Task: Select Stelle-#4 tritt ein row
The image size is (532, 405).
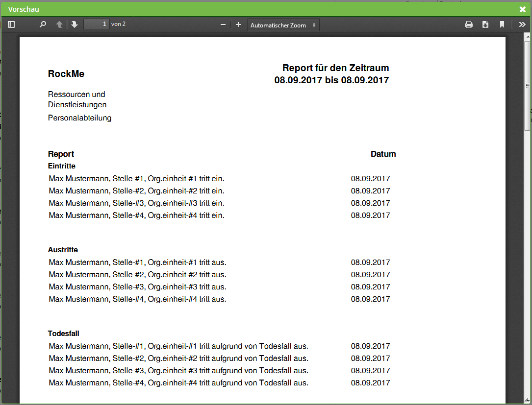Action: click(x=219, y=215)
